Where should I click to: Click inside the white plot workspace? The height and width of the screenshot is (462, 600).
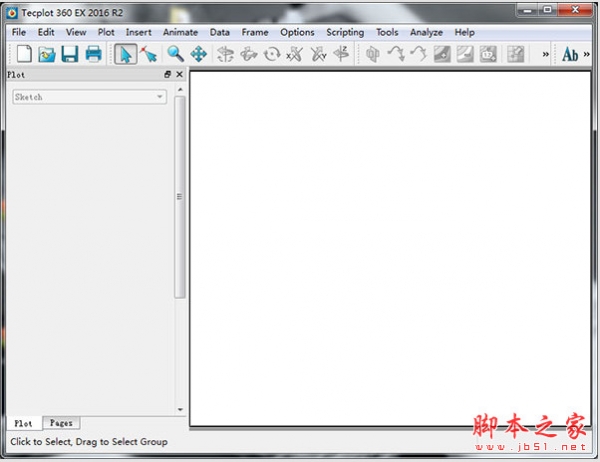click(x=390, y=249)
